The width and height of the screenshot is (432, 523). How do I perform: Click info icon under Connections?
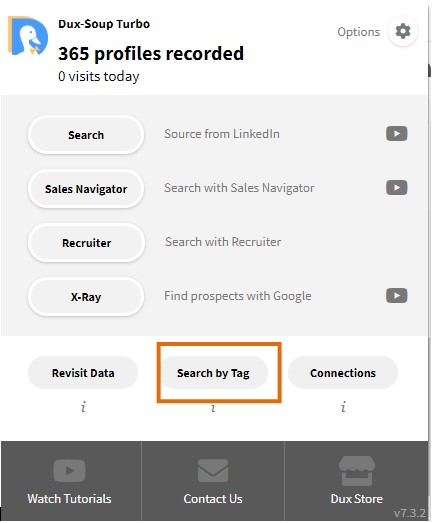[343, 407]
